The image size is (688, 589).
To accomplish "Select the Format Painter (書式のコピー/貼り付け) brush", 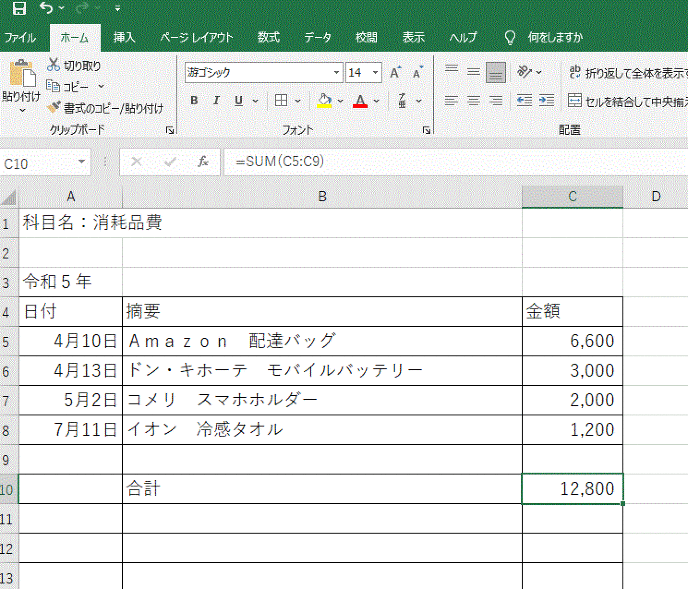I will [53, 107].
